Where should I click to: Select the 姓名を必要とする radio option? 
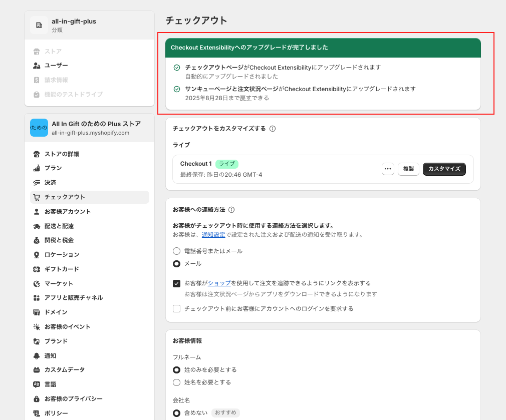pos(176,382)
